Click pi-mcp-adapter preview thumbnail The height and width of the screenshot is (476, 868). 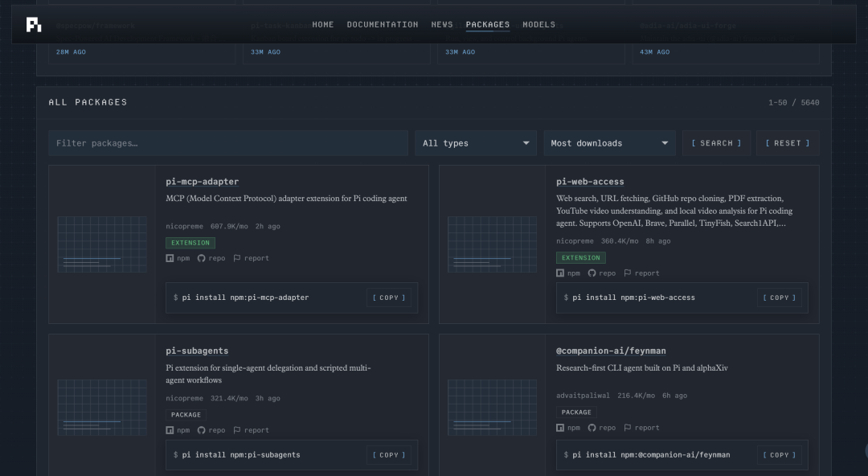pyautogui.click(x=102, y=244)
